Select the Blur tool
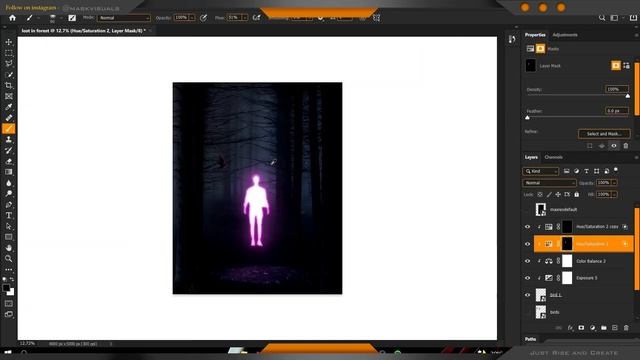 9,183
